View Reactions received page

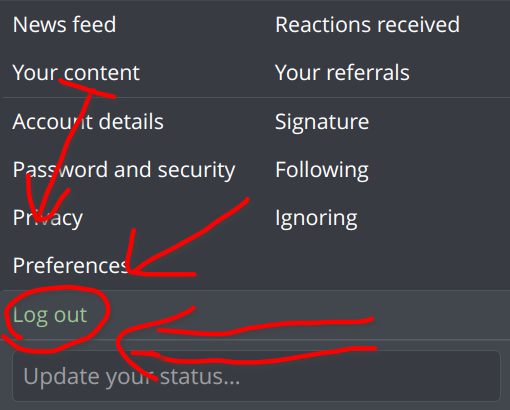[367, 25]
